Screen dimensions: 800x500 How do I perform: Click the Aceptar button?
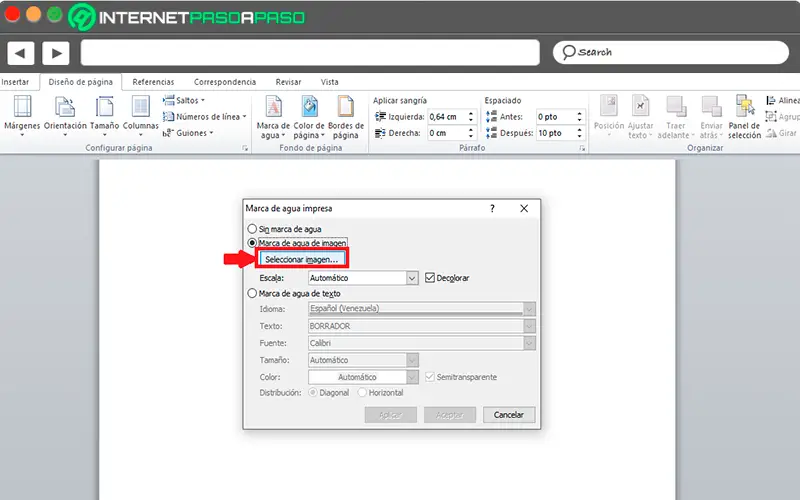point(449,415)
